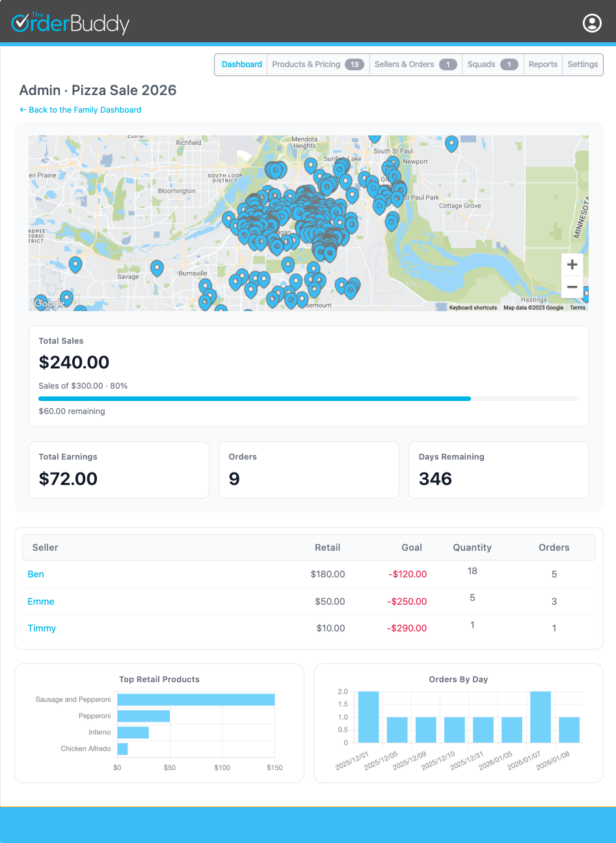Image resolution: width=616 pixels, height=843 pixels.
Task: View Emme's seller page
Action: tap(40, 601)
